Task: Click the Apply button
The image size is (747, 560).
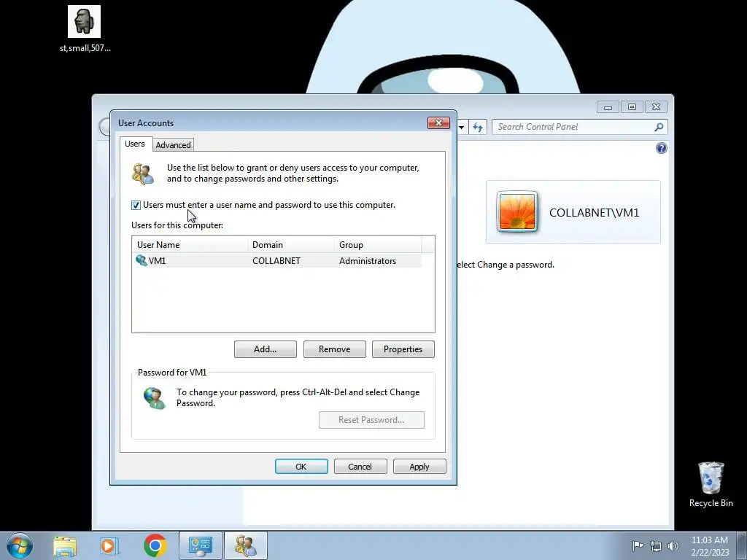Action: coord(419,467)
